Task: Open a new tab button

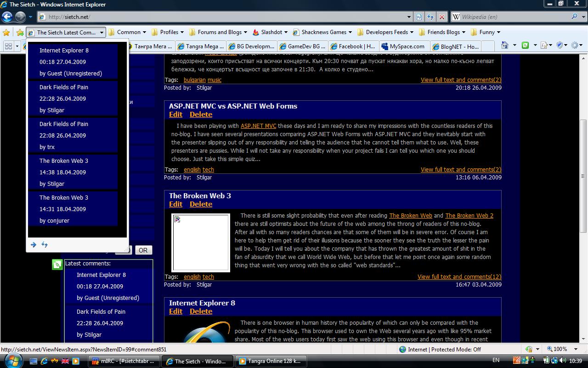Action: [x=487, y=46]
